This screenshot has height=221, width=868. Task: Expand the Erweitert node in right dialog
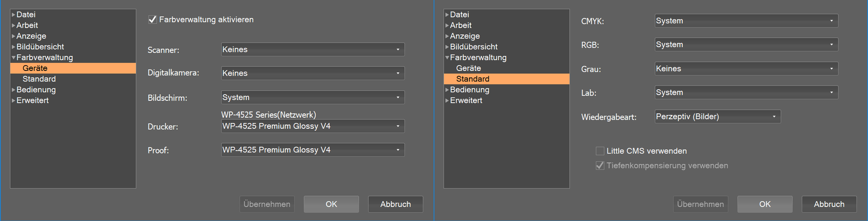(447, 100)
